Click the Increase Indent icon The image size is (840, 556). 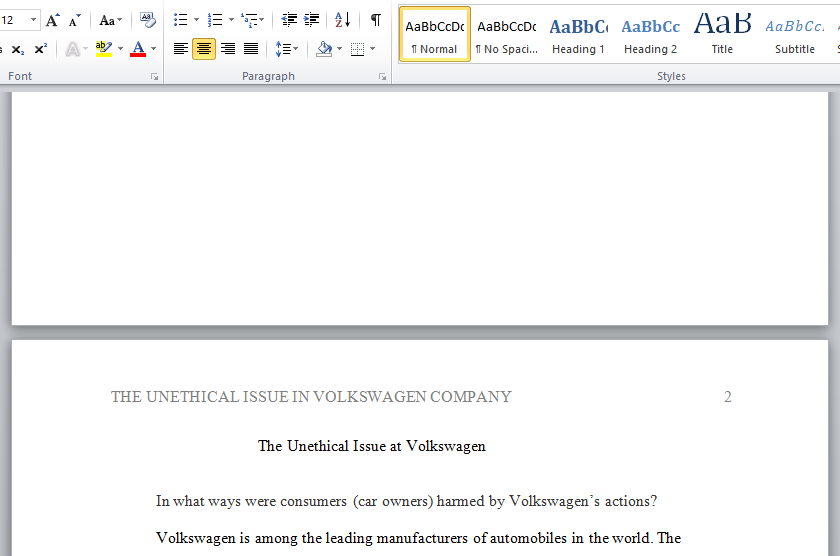311,20
